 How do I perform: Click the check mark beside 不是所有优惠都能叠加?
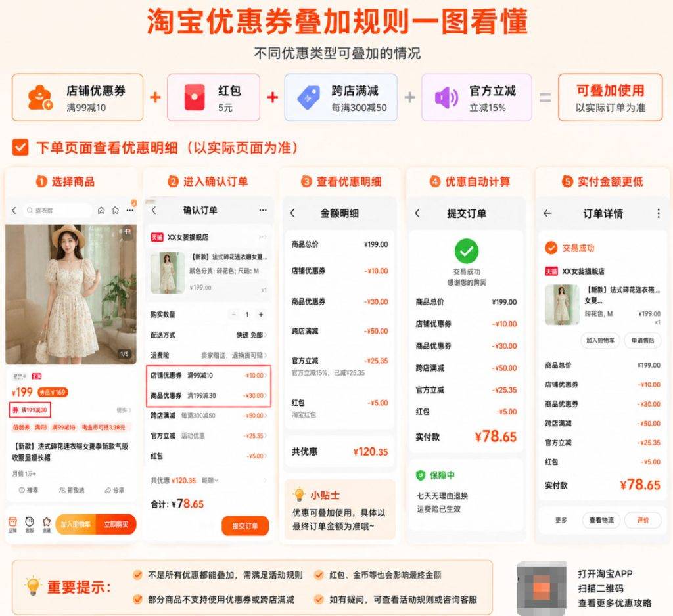click(x=138, y=575)
